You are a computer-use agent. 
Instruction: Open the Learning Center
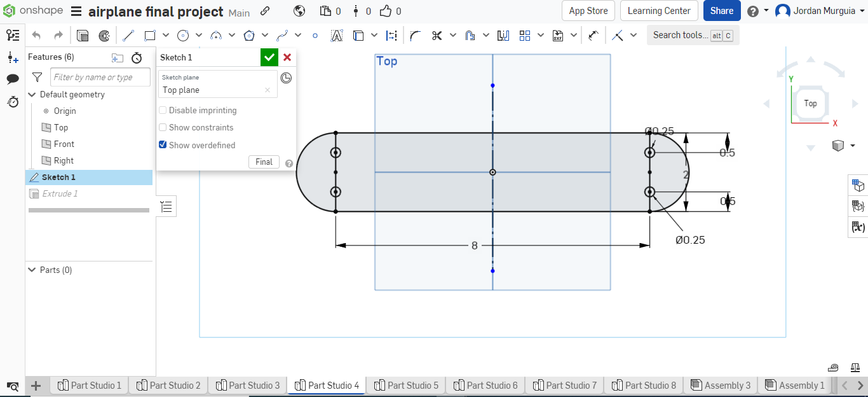tap(659, 11)
